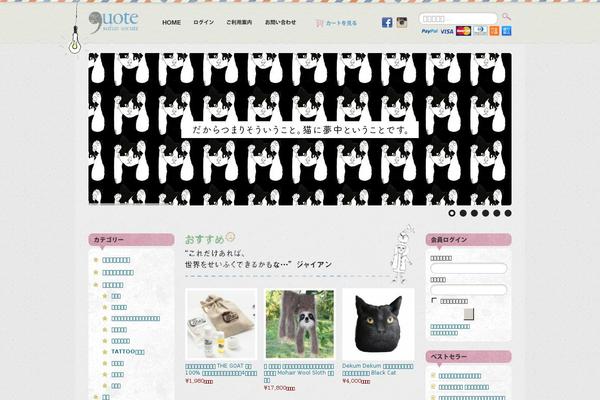Open the Dekum Dekum Black Cat link
Screen dimensions: 600x400
[378, 369]
